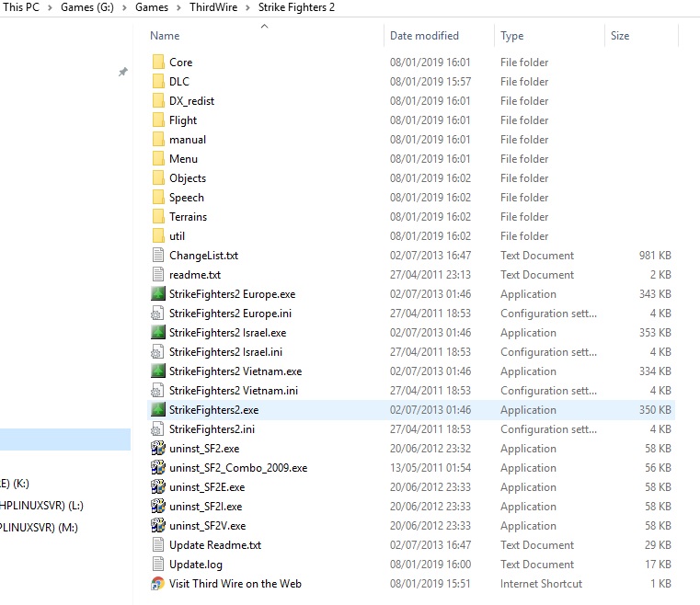Screen dimensions: 700x605
Task: Select the highlighted item in the navigation pane
Action: pos(65,439)
